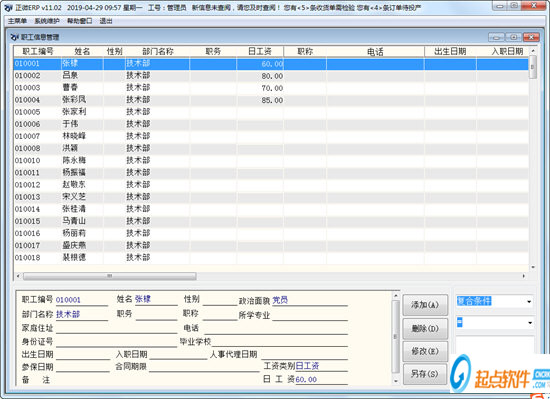Open the 系统维护 menu

click(x=47, y=21)
